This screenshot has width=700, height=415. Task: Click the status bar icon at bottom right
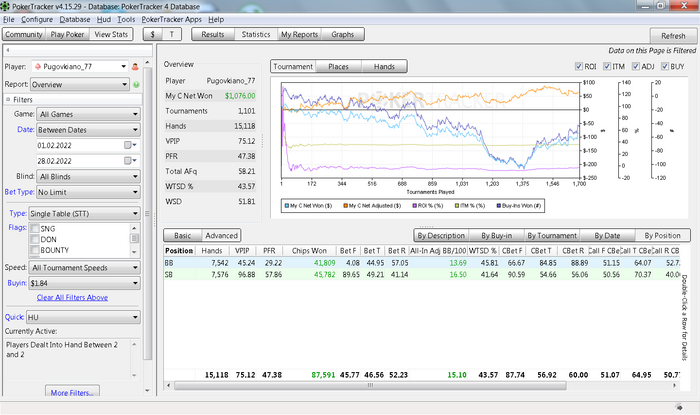679,407
